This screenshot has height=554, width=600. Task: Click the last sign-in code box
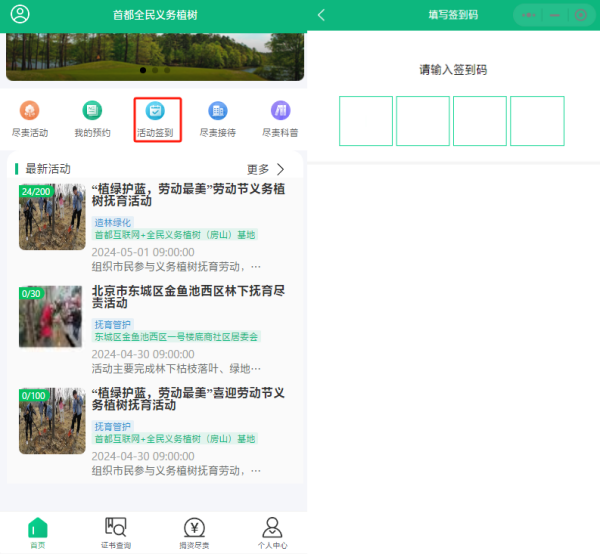pyautogui.click(x=537, y=121)
